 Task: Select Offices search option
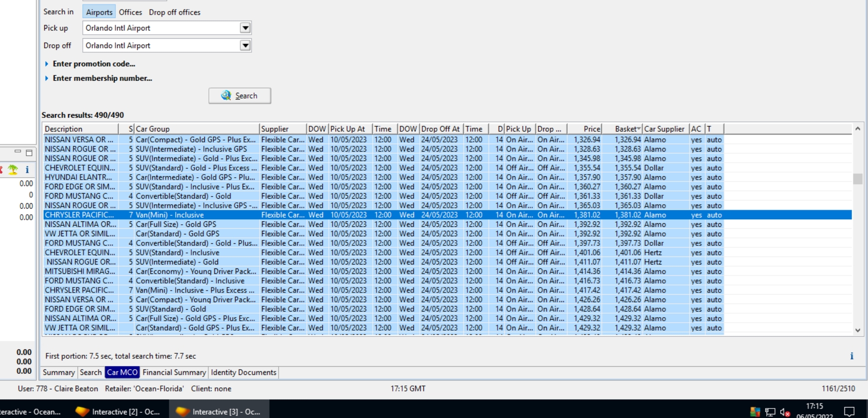(131, 12)
